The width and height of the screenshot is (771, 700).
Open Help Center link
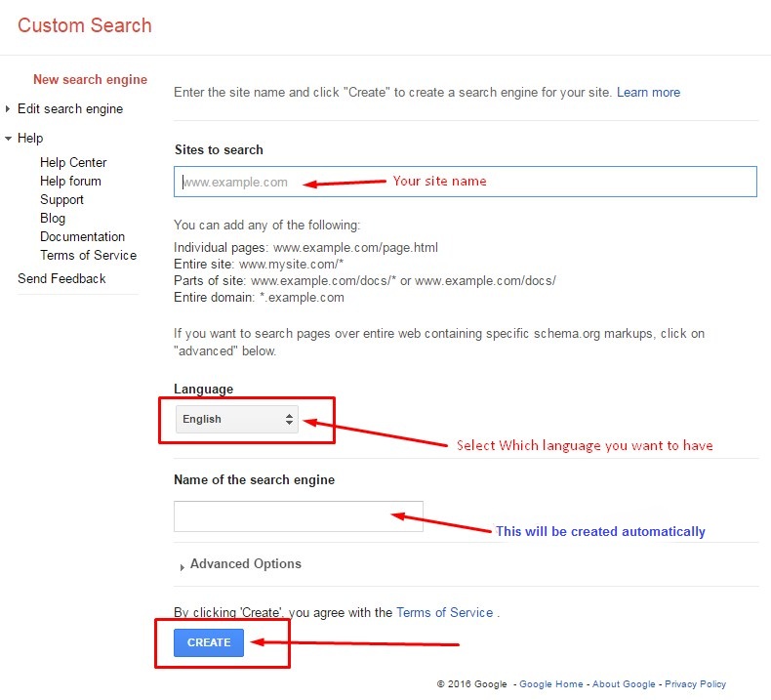(73, 162)
